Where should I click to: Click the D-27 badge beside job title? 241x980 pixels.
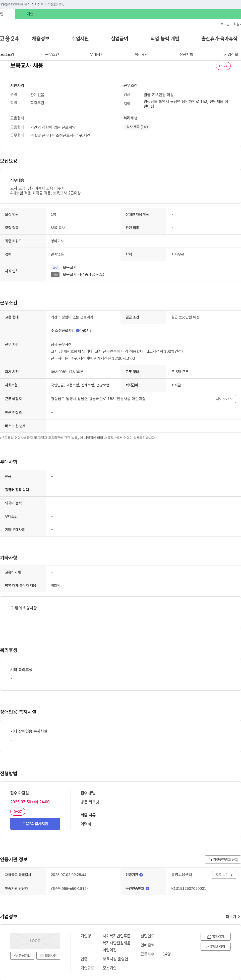(223, 66)
